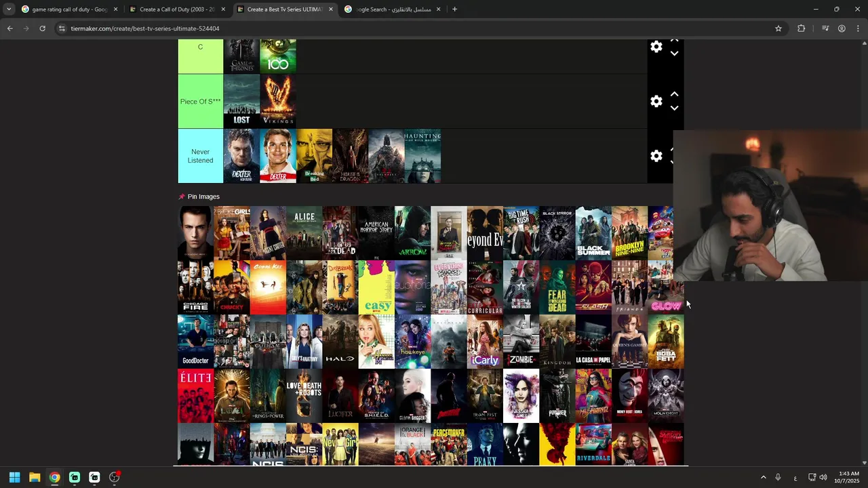Select the Money Heist Korea poster
The image size is (868, 488).
629,396
